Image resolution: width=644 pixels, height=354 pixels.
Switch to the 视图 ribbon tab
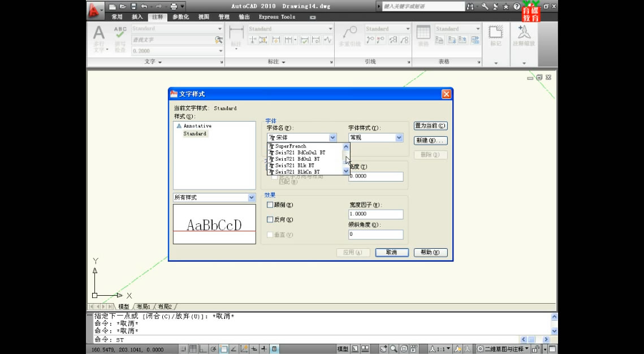click(204, 17)
